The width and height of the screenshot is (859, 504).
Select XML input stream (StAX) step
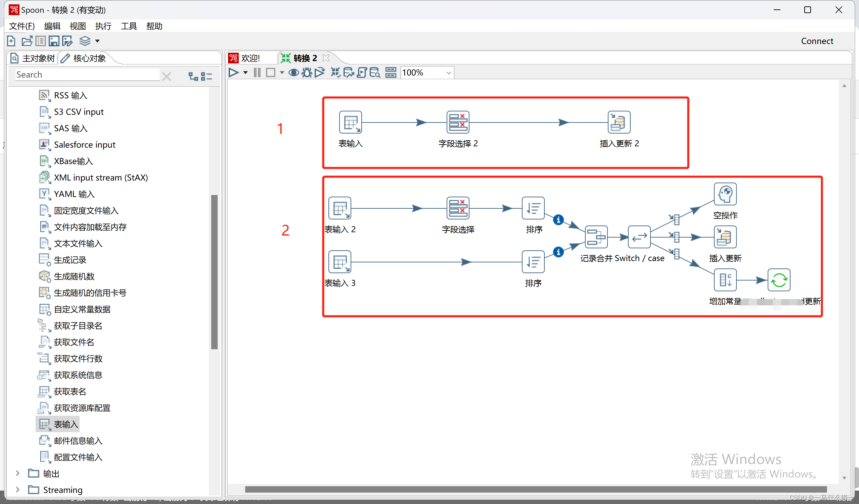point(94,178)
